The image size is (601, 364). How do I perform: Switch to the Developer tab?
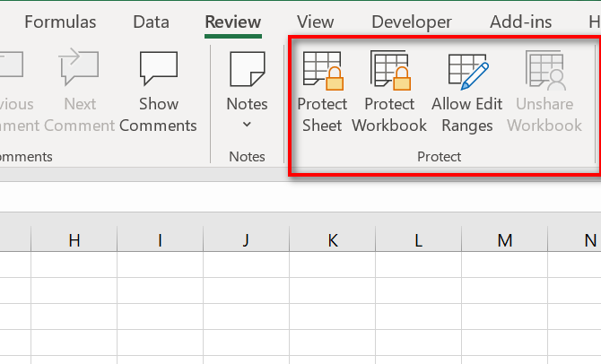[412, 22]
